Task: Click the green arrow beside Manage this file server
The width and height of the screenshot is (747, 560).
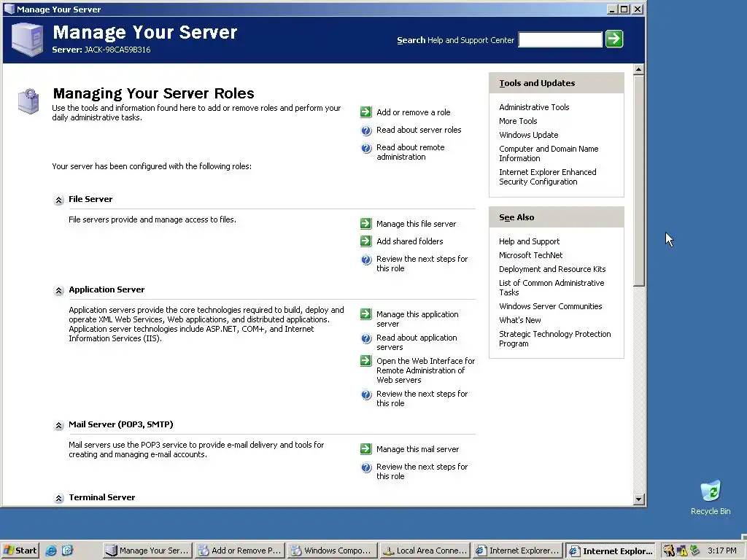Action: point(366,223)
